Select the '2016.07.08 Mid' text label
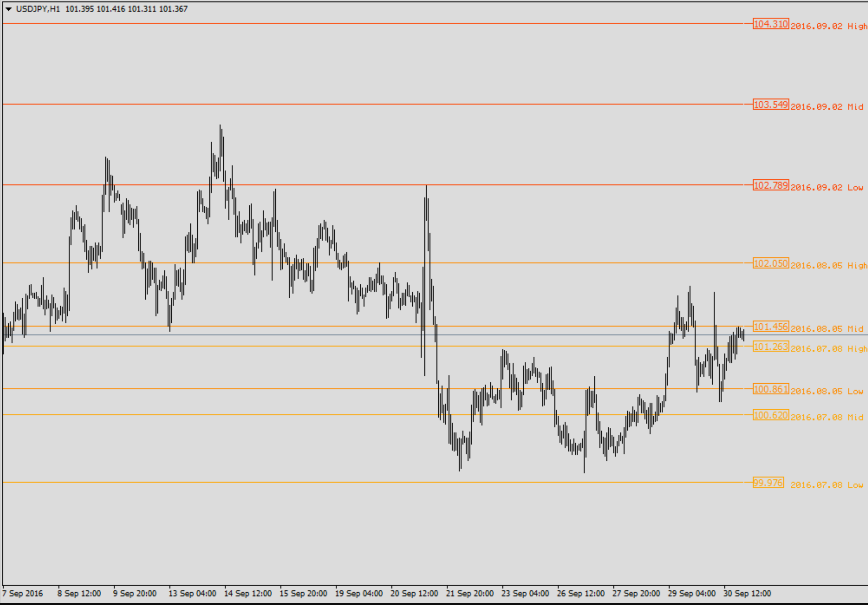This screenshot has height=605, width=868. pyautogui.click(x=827, y=417)
